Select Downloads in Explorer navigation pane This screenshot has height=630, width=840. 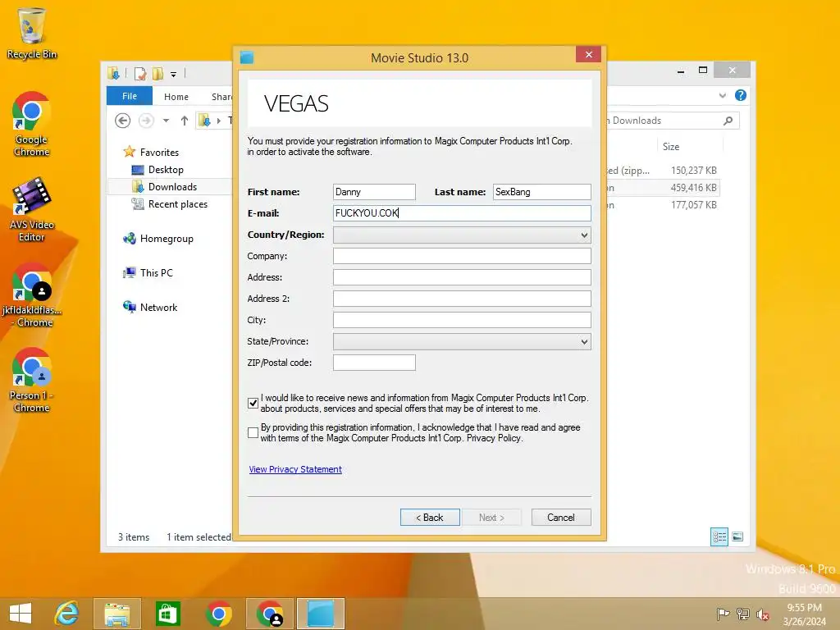coord(164,187)
